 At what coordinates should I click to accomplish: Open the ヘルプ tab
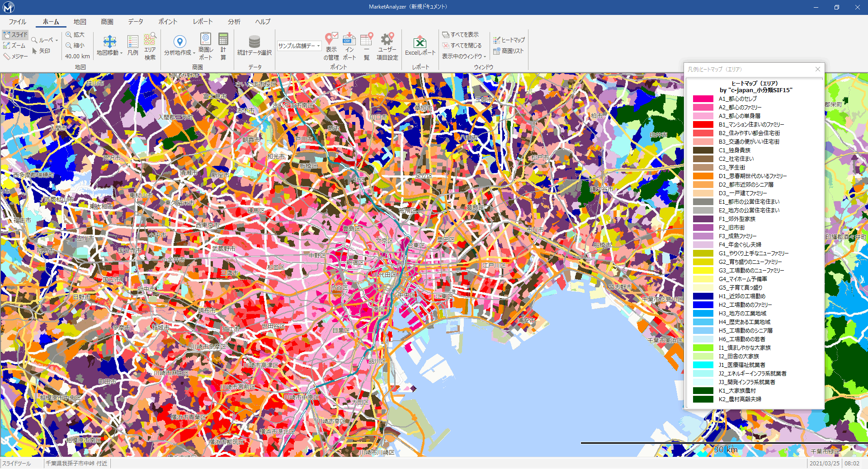click(263, 22)
